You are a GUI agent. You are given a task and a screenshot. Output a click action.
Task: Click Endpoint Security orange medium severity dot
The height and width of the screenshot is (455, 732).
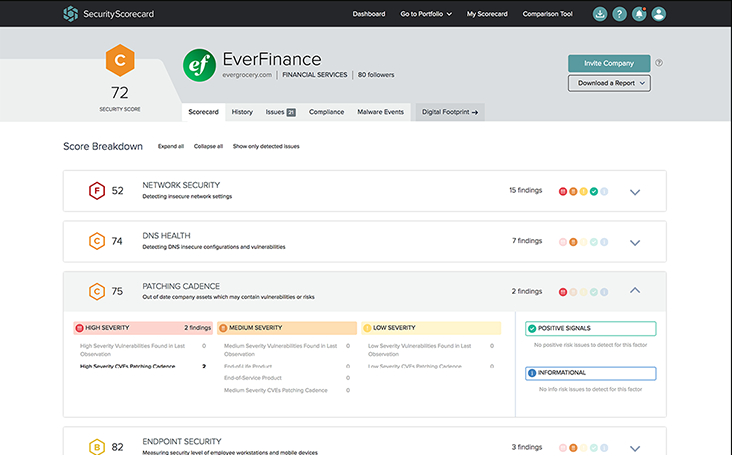coord(573,448)
